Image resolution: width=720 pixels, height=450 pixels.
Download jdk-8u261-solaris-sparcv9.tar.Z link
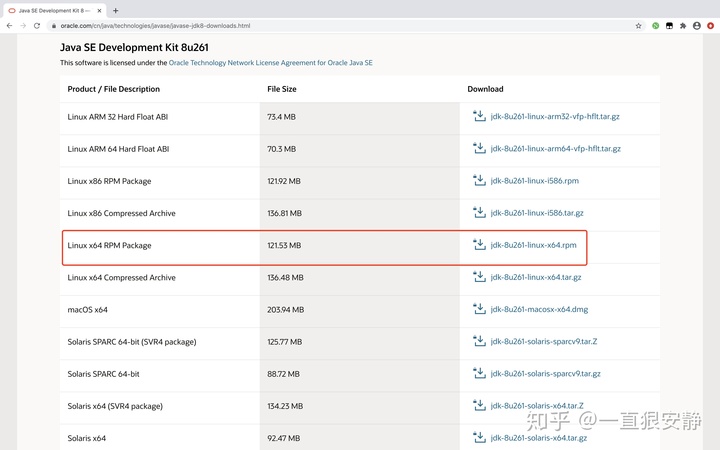click(x=544, y=342)
